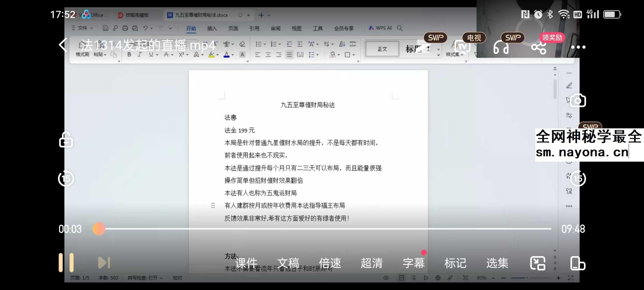Expand the bullet list dropdown
644x290 pixels.
[265, 44]
